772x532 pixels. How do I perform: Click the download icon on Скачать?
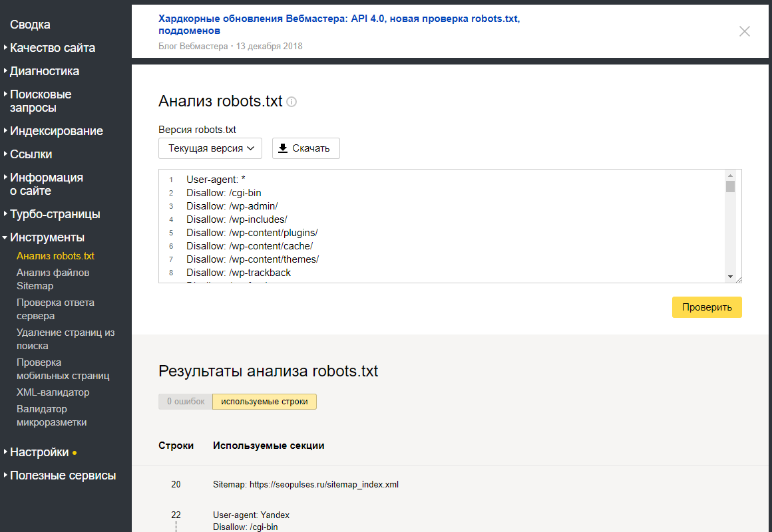(283, 148)
